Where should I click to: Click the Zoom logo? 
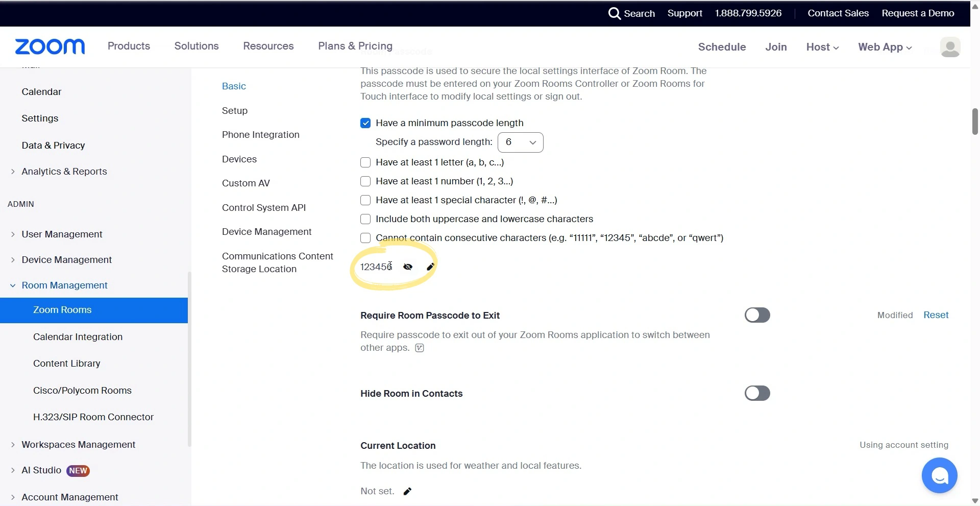click(50, 46)
